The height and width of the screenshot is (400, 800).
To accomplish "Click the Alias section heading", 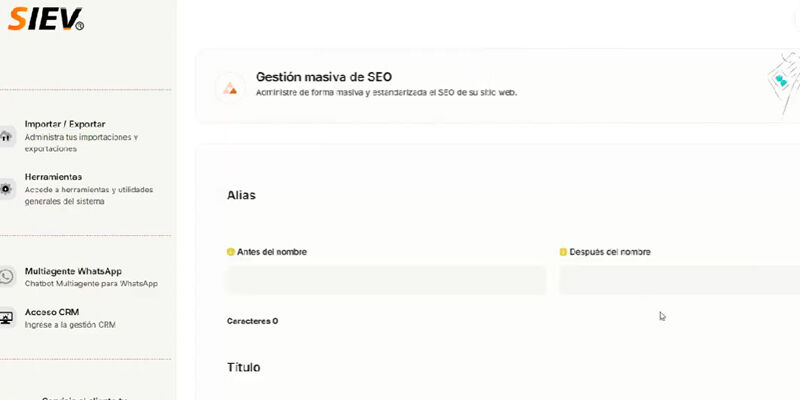I will (242, 195).
